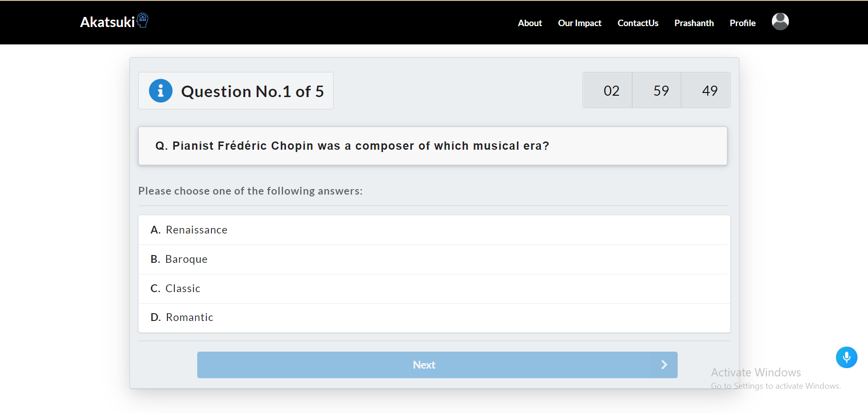Viewport: 868px width, 413px height.
Task: Open the ContactUs nav link
Action: tap(638, 23)
